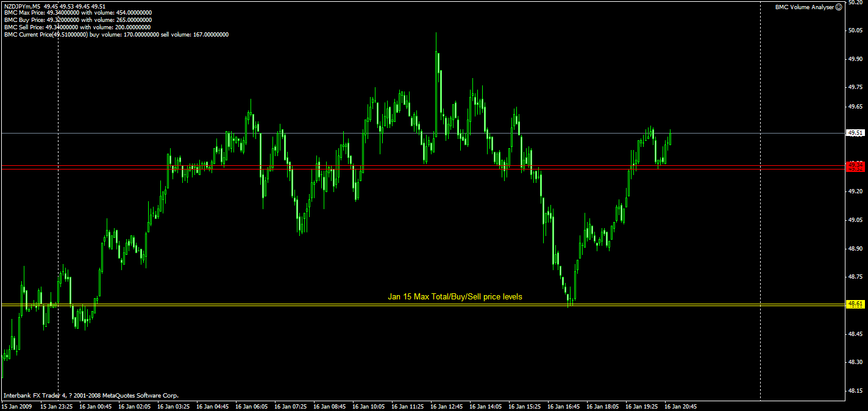Click the 49.51 current price tag
Screen dimensions: 868x411
click(855, 133)
